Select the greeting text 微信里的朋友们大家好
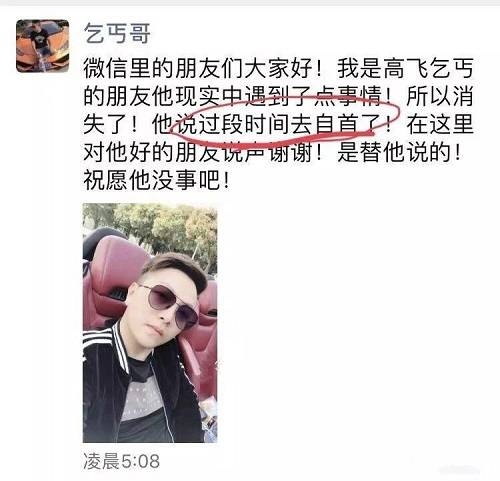This screenshot has height=481, width=500. tap(198, 68)
